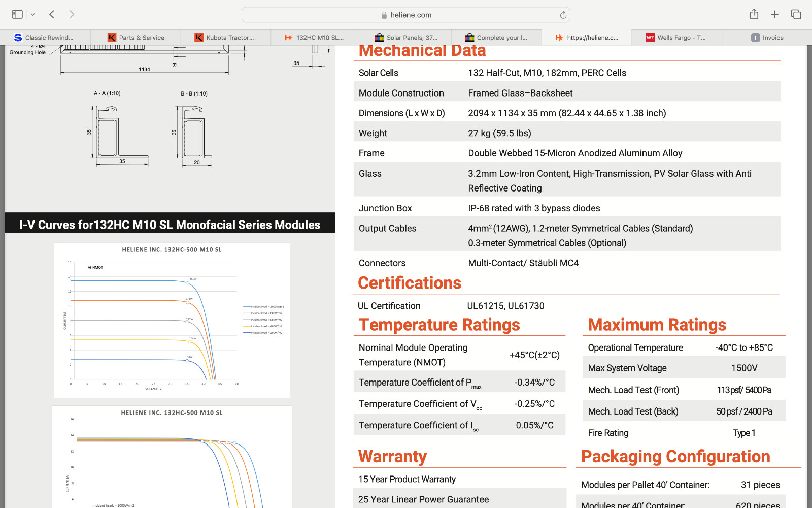Click the first I-V curve chart labeled At NMOT
This screenshot has height=508, width=812.
point(172,320)
